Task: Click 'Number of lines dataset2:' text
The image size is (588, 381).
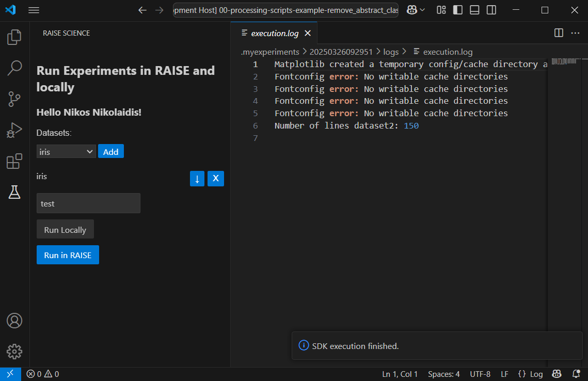Action: click(x=337, y=125)
